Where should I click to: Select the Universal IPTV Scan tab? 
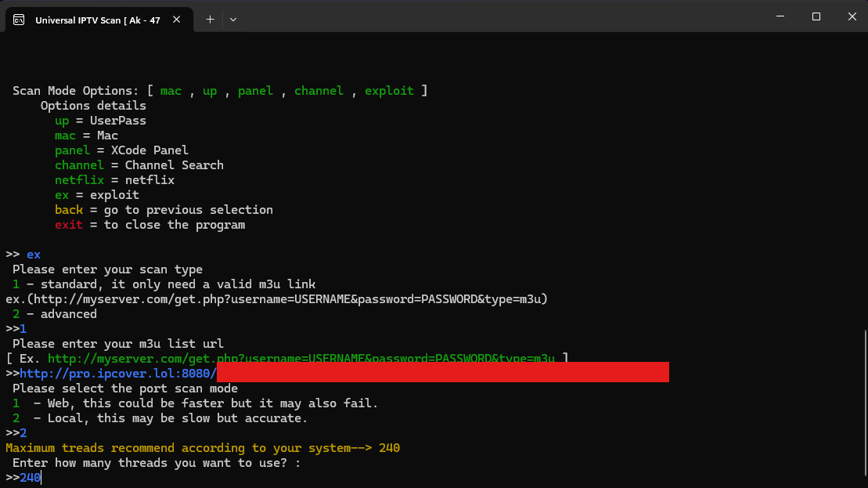(98, 20)
